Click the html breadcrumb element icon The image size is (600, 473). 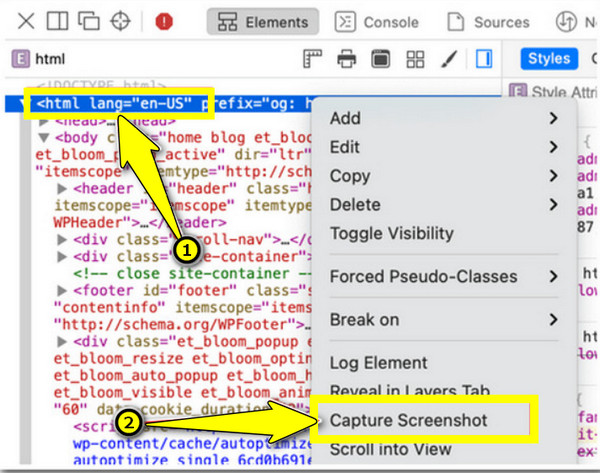click(x=21, y=59)
